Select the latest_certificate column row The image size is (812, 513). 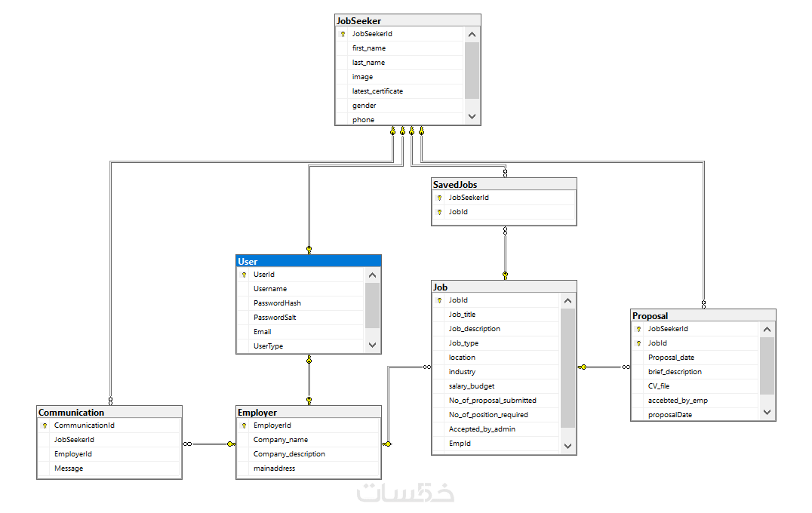[x=400, y=91]
